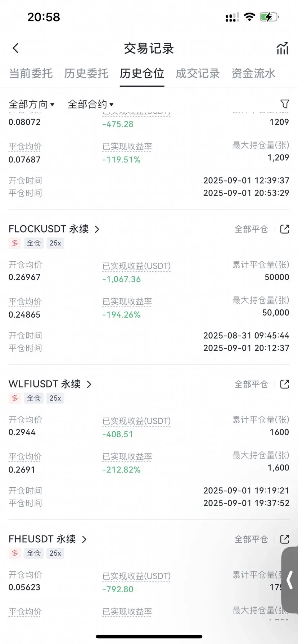
Task: Open the chart analysis icon in the header
Action: 283,48
